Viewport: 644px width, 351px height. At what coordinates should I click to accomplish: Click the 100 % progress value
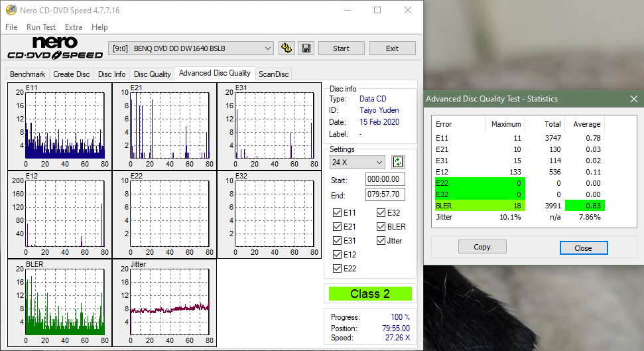pyautogui.click(x=400, y=317)
